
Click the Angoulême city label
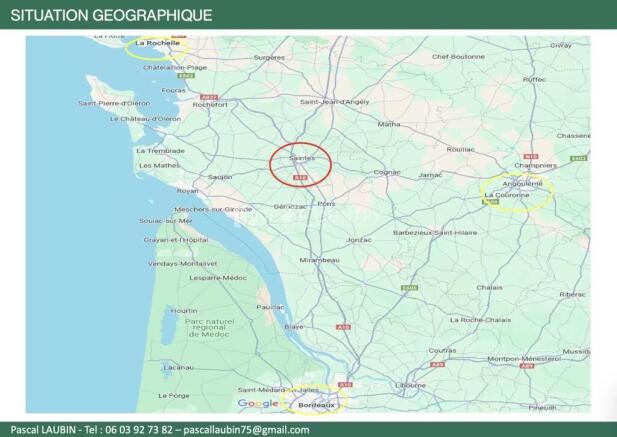point(523,184)
